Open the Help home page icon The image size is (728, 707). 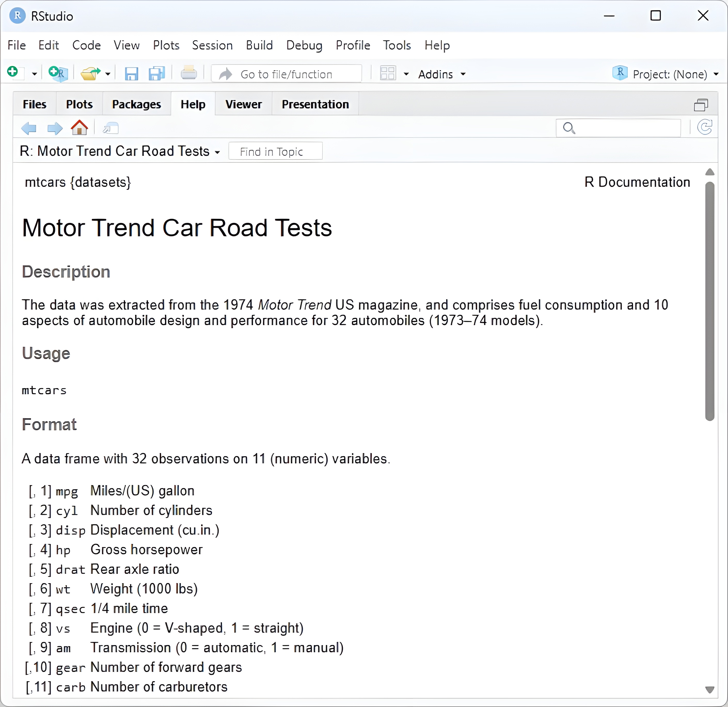click(x=79, y=128)
